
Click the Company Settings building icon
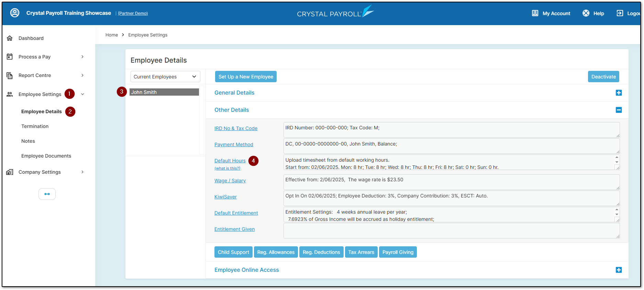10,172
